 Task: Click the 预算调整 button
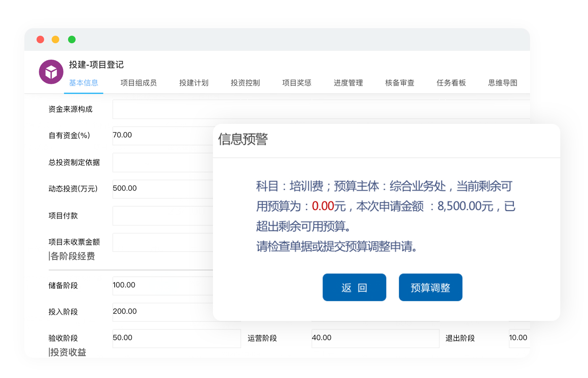pos(430,287)
